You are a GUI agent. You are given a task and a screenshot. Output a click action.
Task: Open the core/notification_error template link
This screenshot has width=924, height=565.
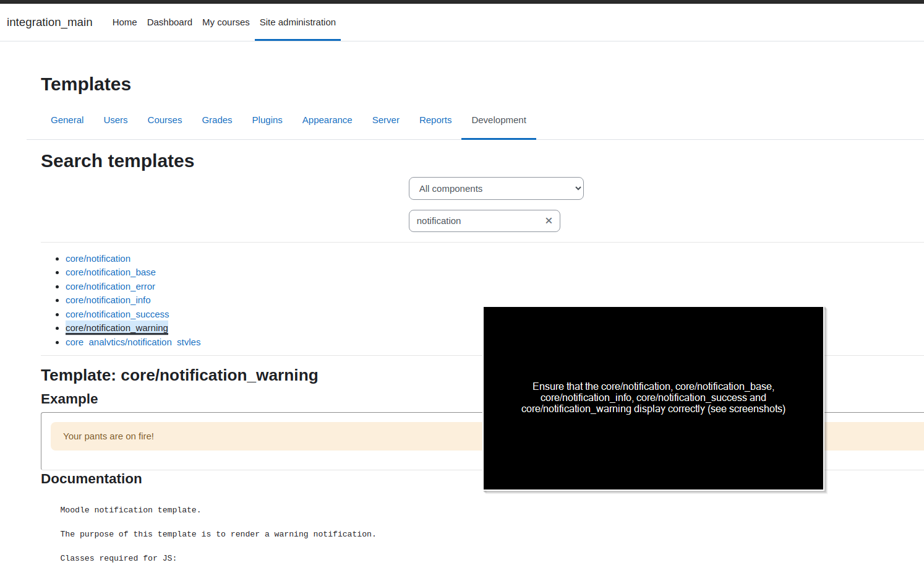click(x=110, y=287)
